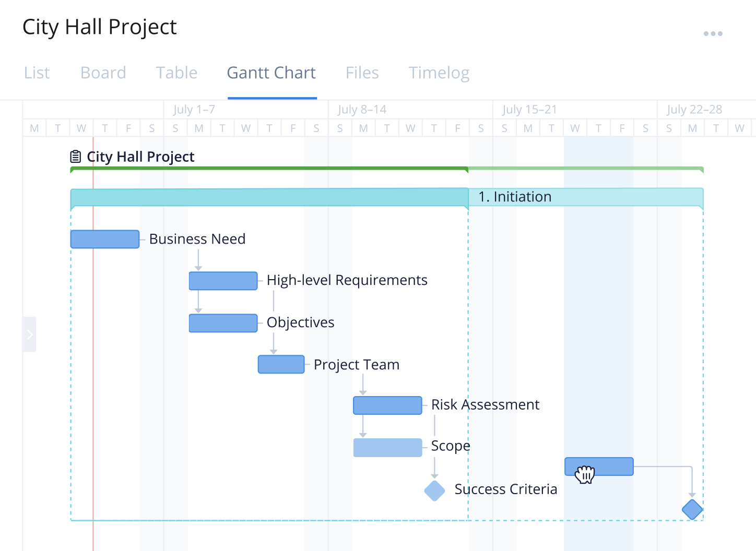The height and width of the screenshot is (551, 756).
Task: Expand the collapsed left panel with the chevron
Action: coord(29,334)
